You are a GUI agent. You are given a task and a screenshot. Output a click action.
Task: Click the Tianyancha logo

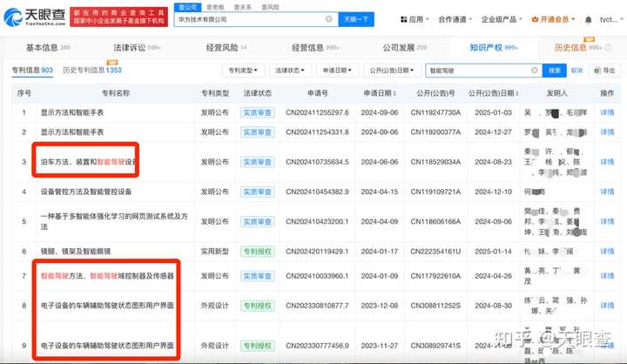tap(34, 17)
